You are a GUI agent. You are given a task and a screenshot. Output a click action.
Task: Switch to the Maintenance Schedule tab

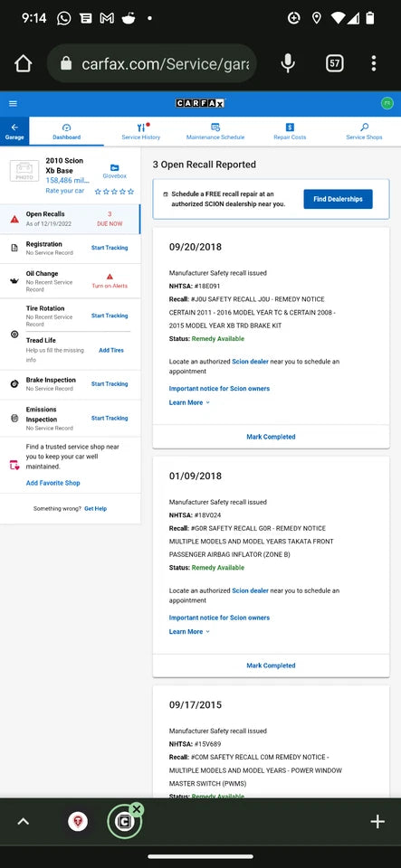[215, 132]
